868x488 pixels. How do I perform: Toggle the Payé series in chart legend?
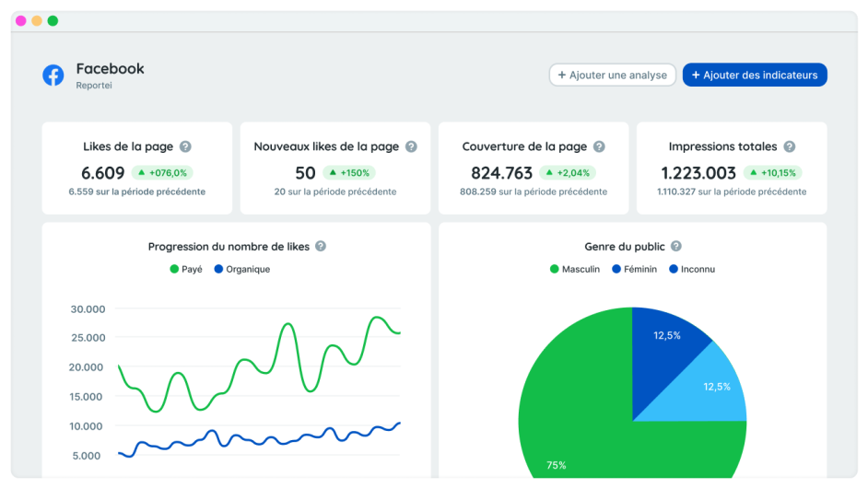186,269
